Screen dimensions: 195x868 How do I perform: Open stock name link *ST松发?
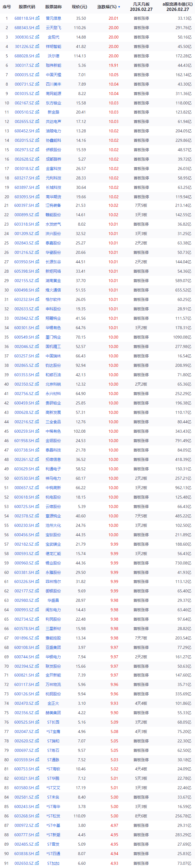pyautogui.click(x=54, y=816)
